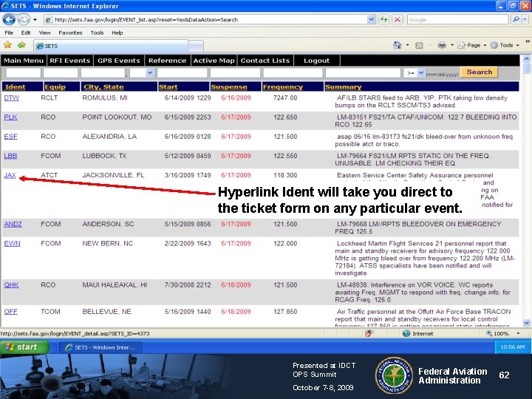Open the ANDZ ident hyperlink
Image resolution: width=532 pixels, height=399 pixels.
tap(13, 224)
